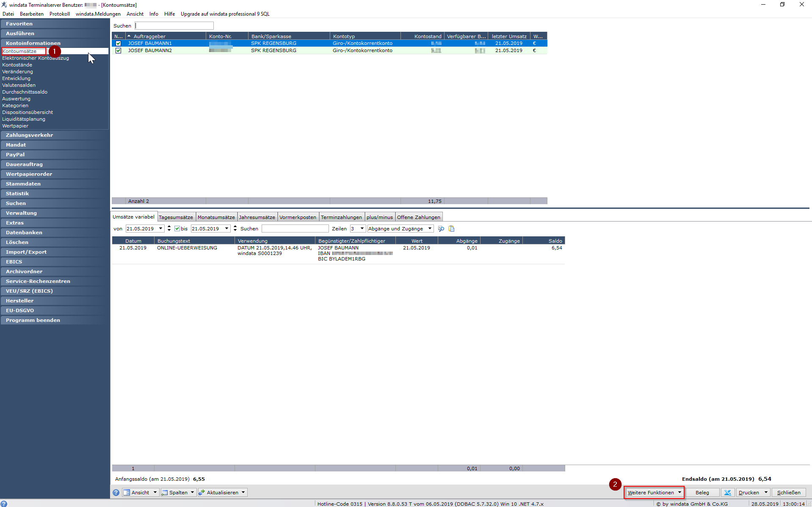Image resolution: width=812 pixels, height=507 pixels.
Task: Click the top Suchen input field
Action: (x=174, y=26)
